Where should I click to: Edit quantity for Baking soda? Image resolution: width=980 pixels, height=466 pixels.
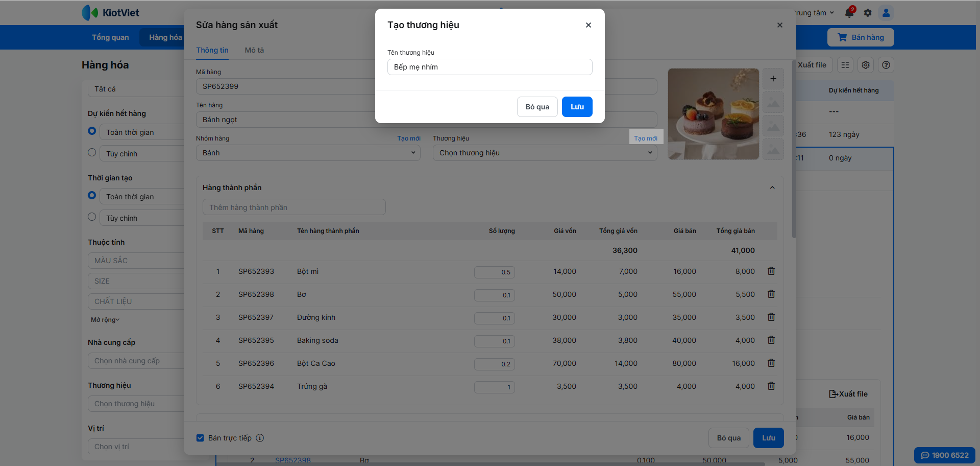click(x=495, y=341)
